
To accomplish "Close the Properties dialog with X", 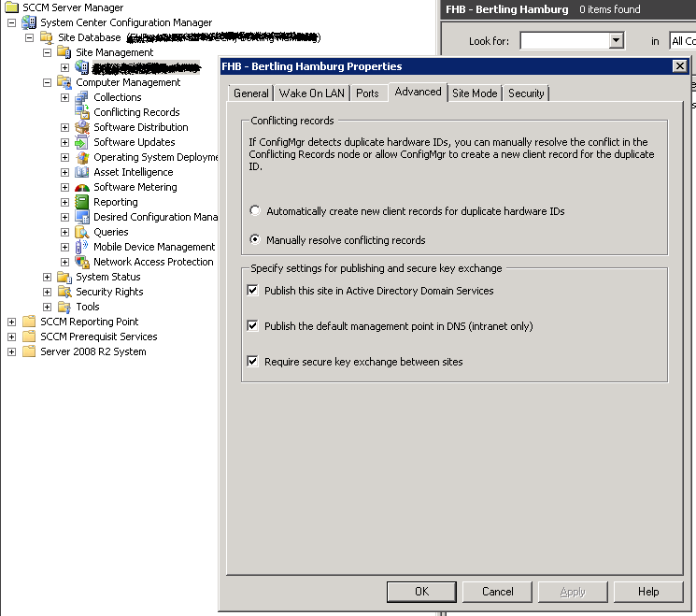I will pos(679,66).
